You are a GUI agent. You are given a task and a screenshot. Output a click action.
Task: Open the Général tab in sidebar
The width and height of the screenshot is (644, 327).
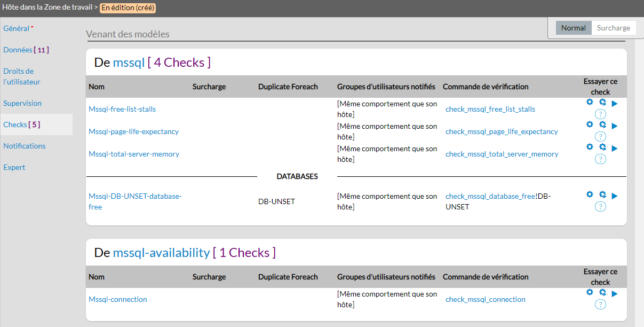point(16,28)
